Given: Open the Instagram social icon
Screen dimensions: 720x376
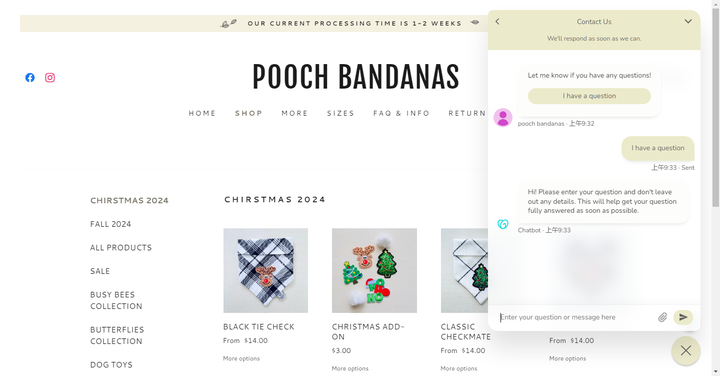Looking at the screenshot, I should (50, 78).
